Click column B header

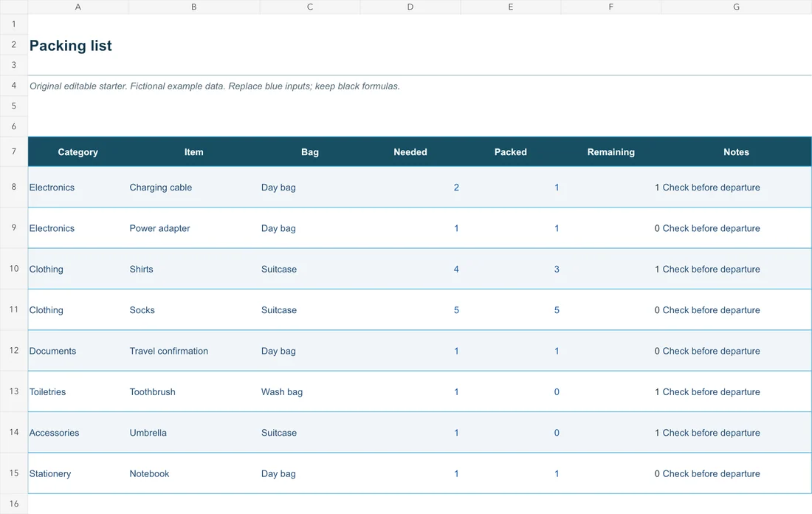pyautogui.click(x=193, y=7)
